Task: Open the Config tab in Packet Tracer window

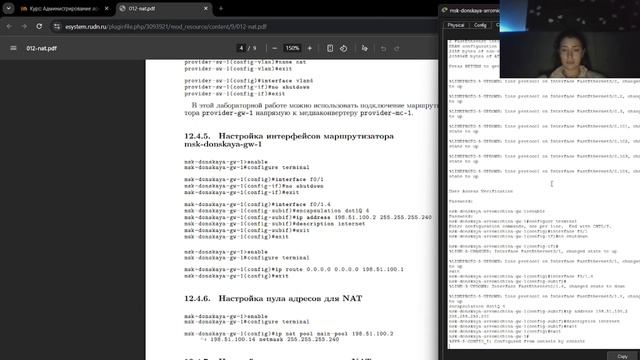Action: [480, 25]
